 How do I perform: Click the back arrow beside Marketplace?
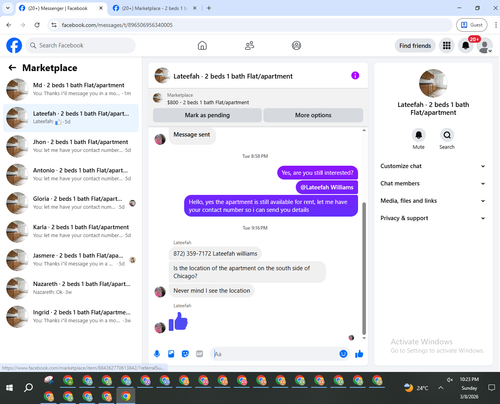tap(12, 68)
